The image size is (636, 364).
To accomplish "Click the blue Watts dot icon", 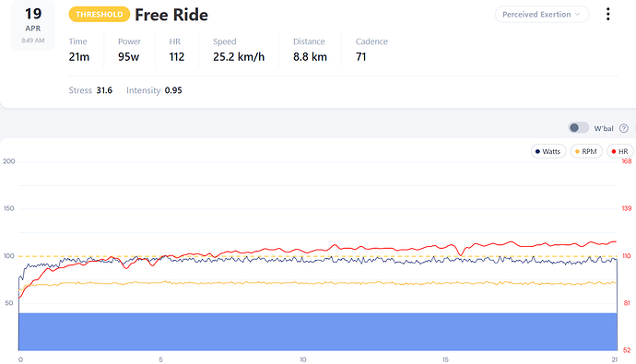I will (x=537, y=152).
